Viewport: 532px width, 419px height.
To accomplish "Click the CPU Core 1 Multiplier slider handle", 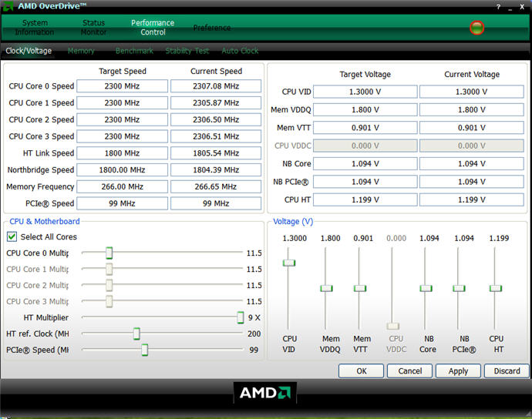I will point(109,269).
